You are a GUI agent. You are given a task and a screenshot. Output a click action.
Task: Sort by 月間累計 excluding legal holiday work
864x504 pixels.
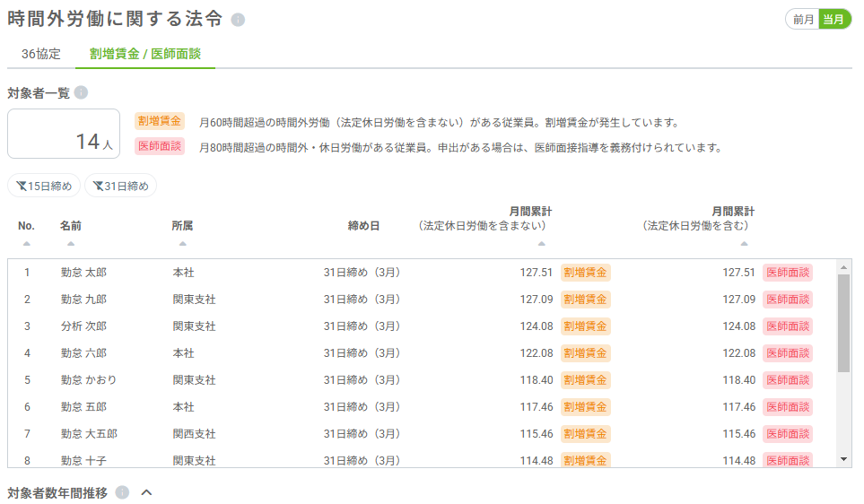pos(542,243)
